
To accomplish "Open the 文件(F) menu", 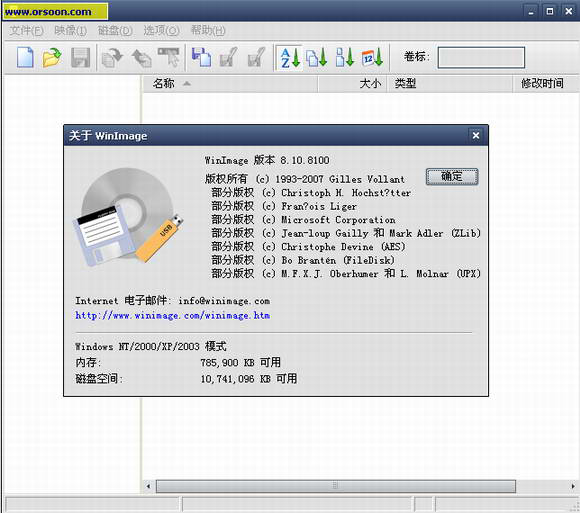I will point(26,30).
